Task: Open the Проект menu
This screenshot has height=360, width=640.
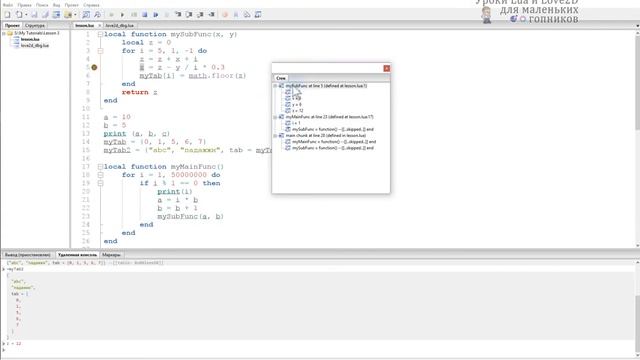Action: (x=71, y=5)
